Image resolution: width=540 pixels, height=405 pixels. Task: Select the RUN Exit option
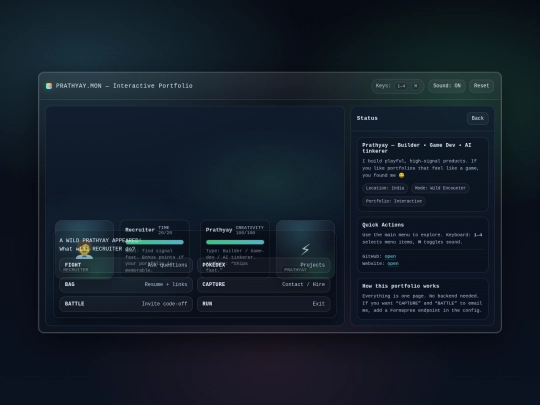(x=263, y=303)
